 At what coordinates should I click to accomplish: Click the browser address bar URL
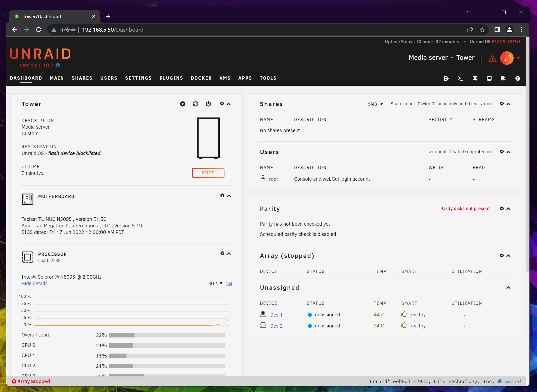click(x=113, y=30)
